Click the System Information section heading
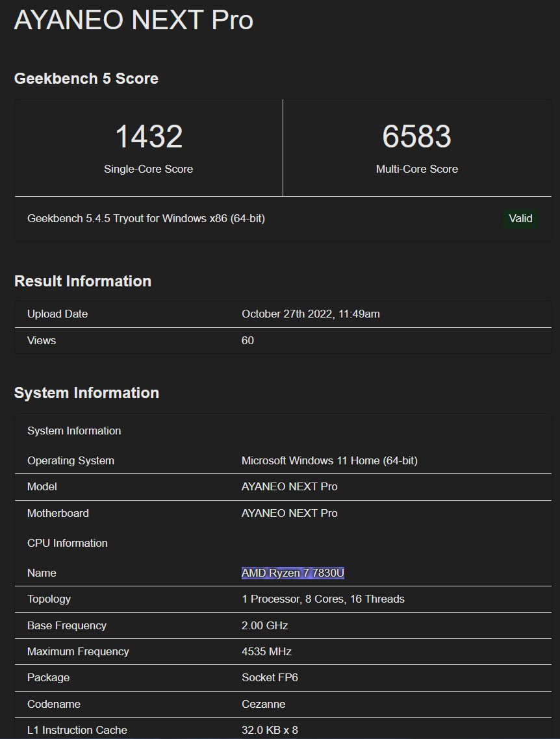 87,393
